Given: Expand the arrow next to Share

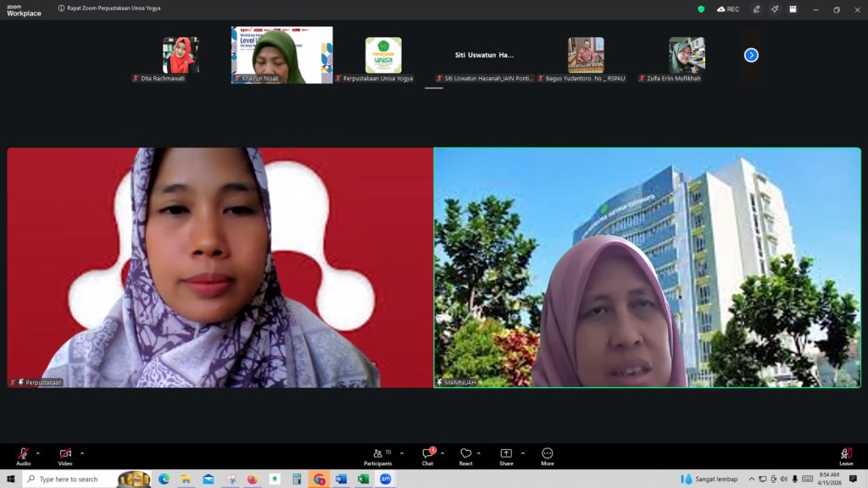Looking at the screenshot, I should click(x=522, y=453).
